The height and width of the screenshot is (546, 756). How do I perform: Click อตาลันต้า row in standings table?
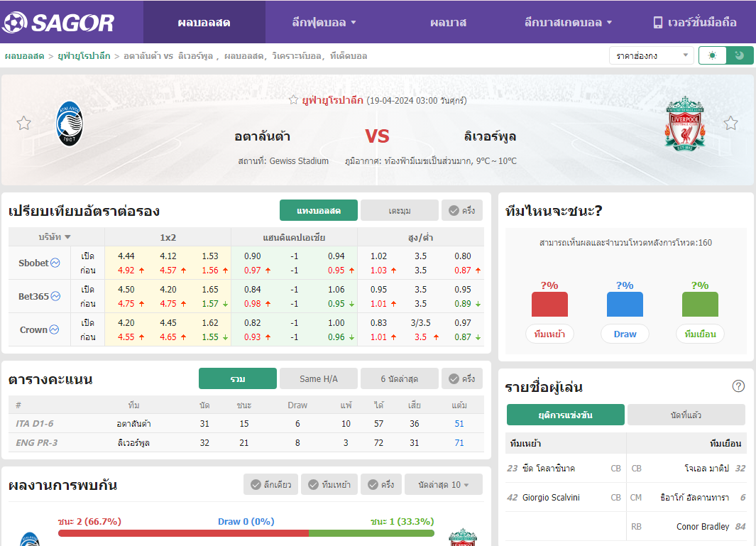click(246, 423)
